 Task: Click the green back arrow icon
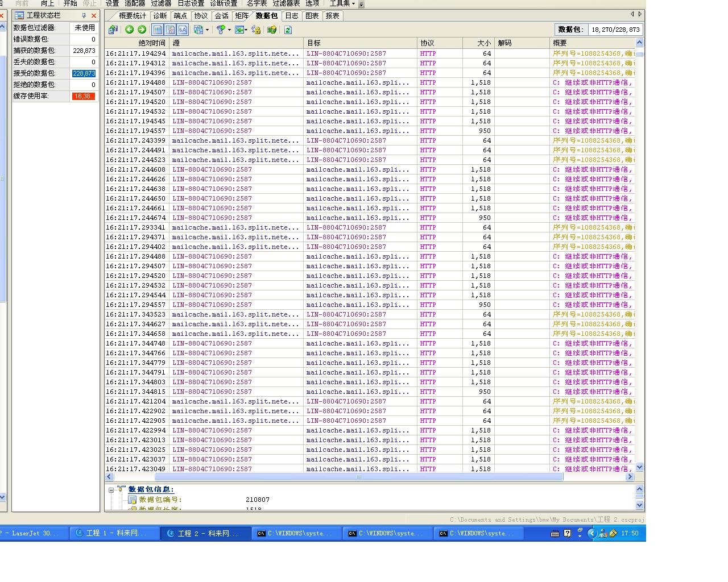[x=129, y=30]
